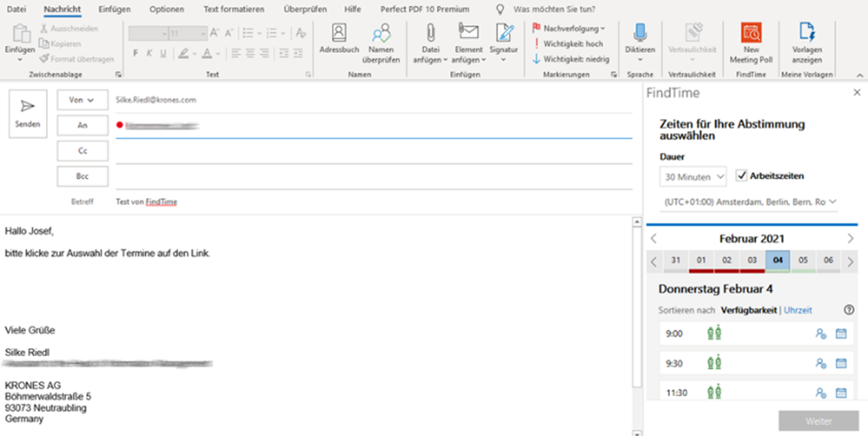Click Vorlagen anzeigen icon
The height and width of the screenshot is (436, 868).
coord(807,43)
